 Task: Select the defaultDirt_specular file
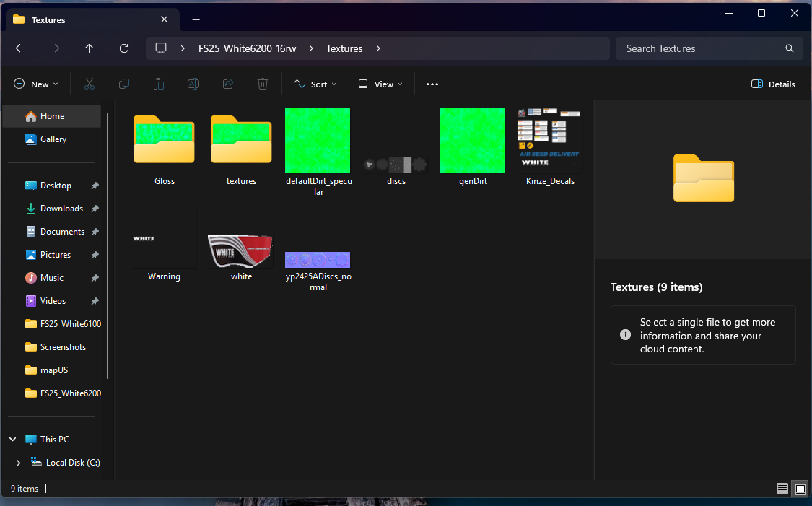tap(318, 152)
